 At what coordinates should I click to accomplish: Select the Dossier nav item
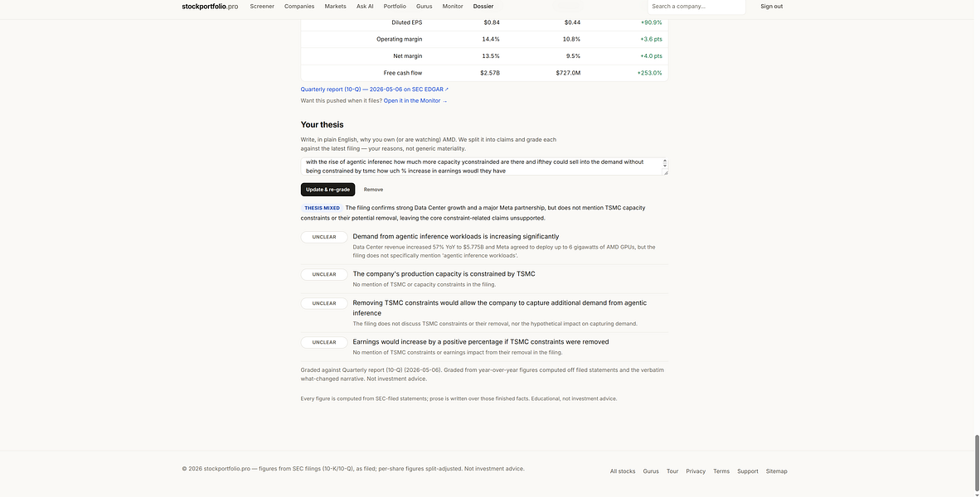(483, 7)
